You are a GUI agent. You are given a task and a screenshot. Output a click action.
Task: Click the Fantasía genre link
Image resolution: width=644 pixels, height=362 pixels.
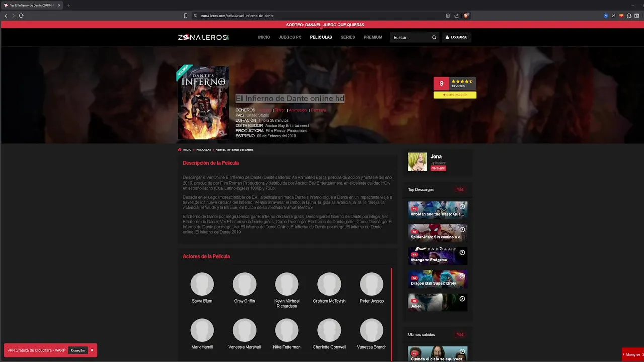click(318, 110)
